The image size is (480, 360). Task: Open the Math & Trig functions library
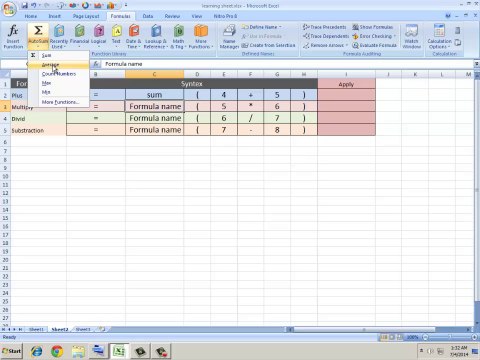pyautogui.click(x=178, y=37)
